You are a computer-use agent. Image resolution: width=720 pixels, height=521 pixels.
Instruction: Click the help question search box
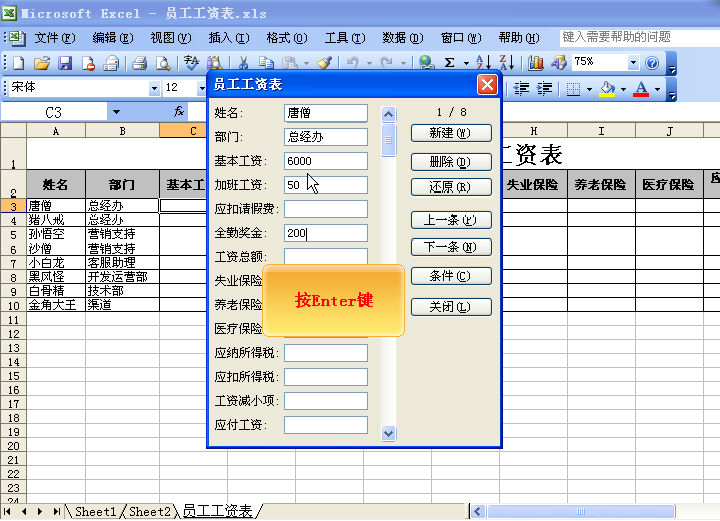coord(639,37)
